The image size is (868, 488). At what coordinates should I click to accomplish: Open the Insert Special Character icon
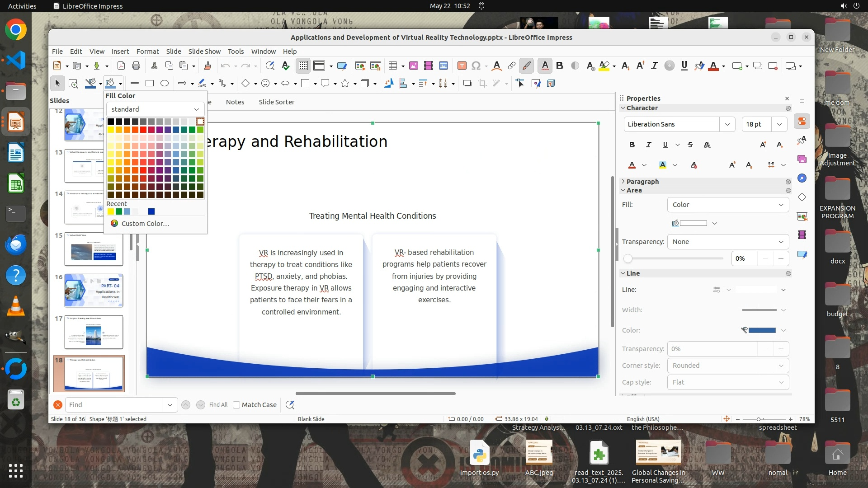[476, 66]
